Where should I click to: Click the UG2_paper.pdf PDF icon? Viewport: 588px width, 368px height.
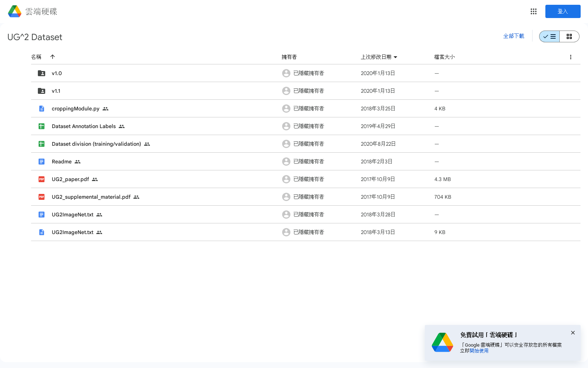[42, 179]
